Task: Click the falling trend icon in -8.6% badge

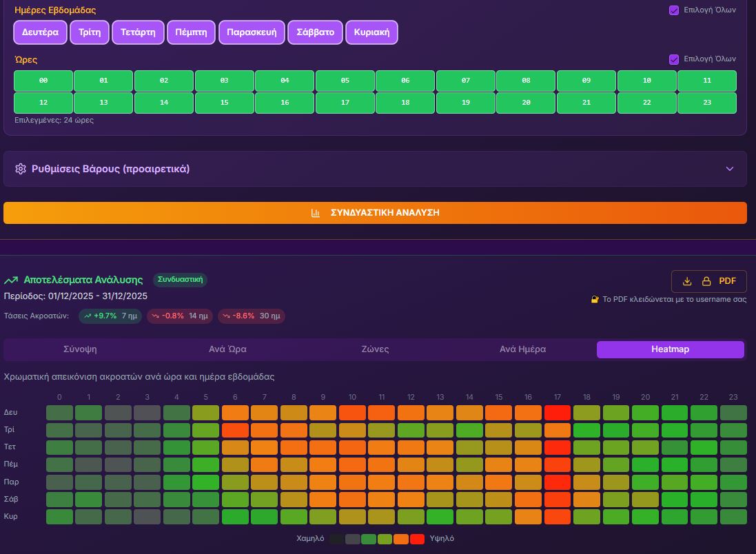Action: click(x=226, y=316)
